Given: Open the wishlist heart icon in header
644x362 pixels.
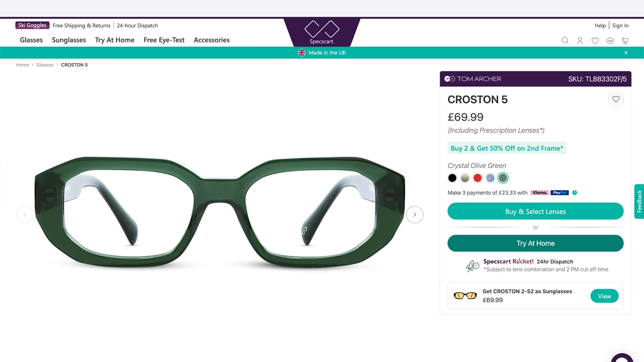Looking at the screenshot, I should pyautogui.click(x=595, y=40).
